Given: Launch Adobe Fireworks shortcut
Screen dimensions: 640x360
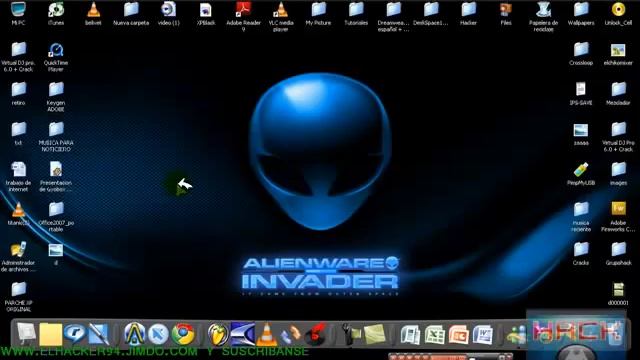Looking at the screenshot, I should [x=618, y=210].
